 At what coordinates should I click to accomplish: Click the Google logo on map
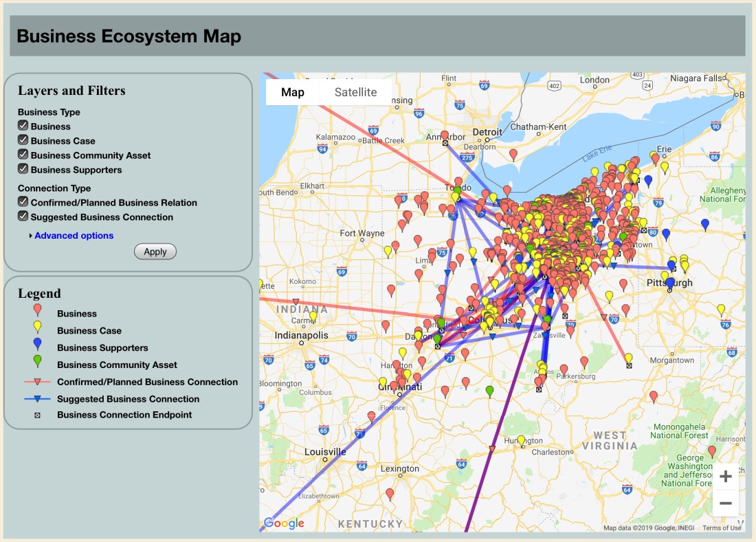pos(284,523)
